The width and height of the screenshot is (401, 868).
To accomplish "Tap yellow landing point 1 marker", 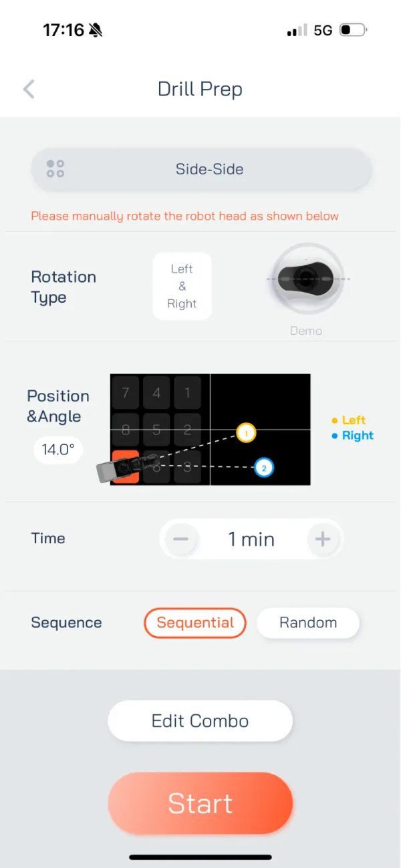I will (246, 434).
